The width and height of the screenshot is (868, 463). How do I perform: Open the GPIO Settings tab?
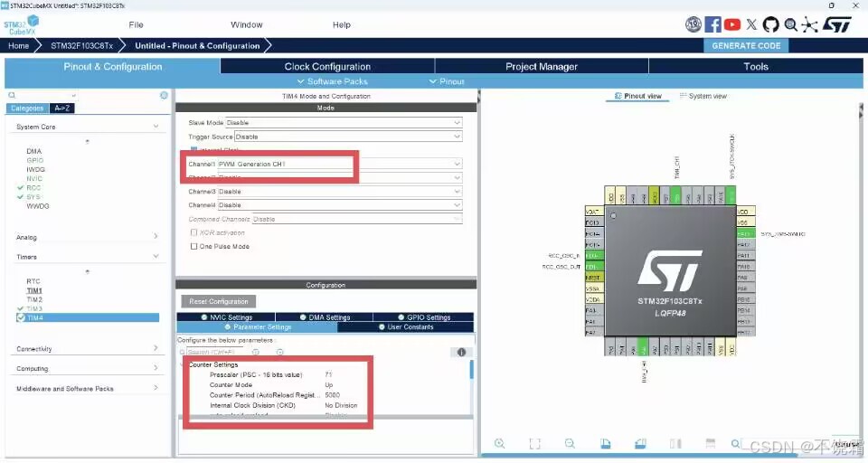click(x=423, y=317)
